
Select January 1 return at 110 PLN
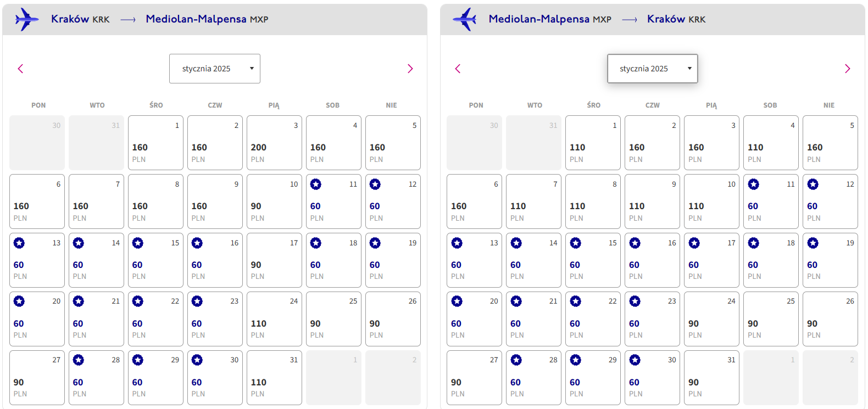593,143
